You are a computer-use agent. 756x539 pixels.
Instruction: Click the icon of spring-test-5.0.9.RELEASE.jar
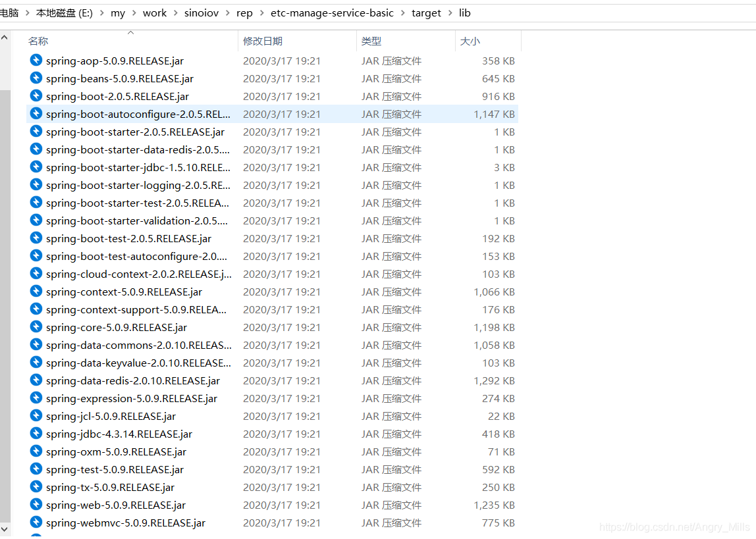click(x=36, y=469)
